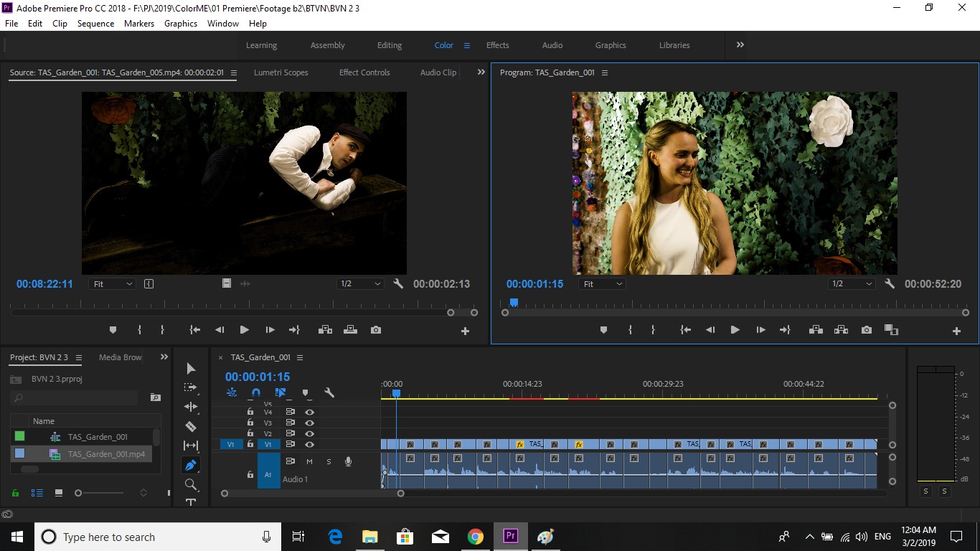Click Insert button in Source monitor
The image size is (980, 551).
pyautogui.click(x=325, y=330)
